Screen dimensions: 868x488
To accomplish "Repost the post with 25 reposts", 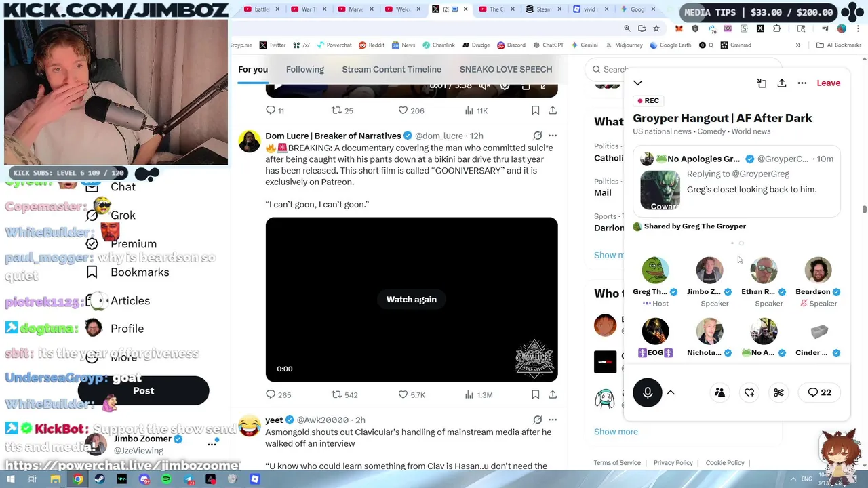I will click(x=342, y=110).
